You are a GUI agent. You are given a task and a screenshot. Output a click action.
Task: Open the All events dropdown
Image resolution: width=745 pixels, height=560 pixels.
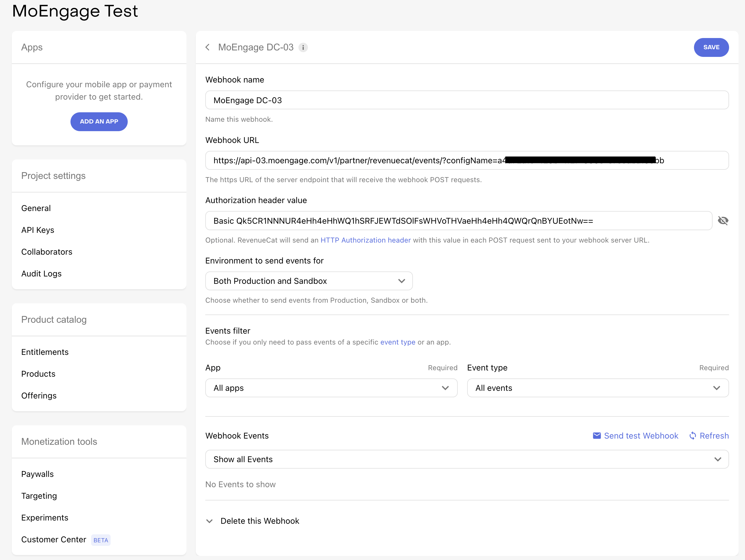598,388
